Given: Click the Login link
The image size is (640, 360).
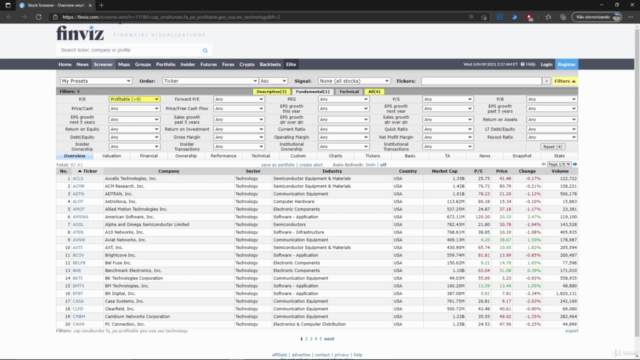Looking at the screenshot, I should point(546,64).
